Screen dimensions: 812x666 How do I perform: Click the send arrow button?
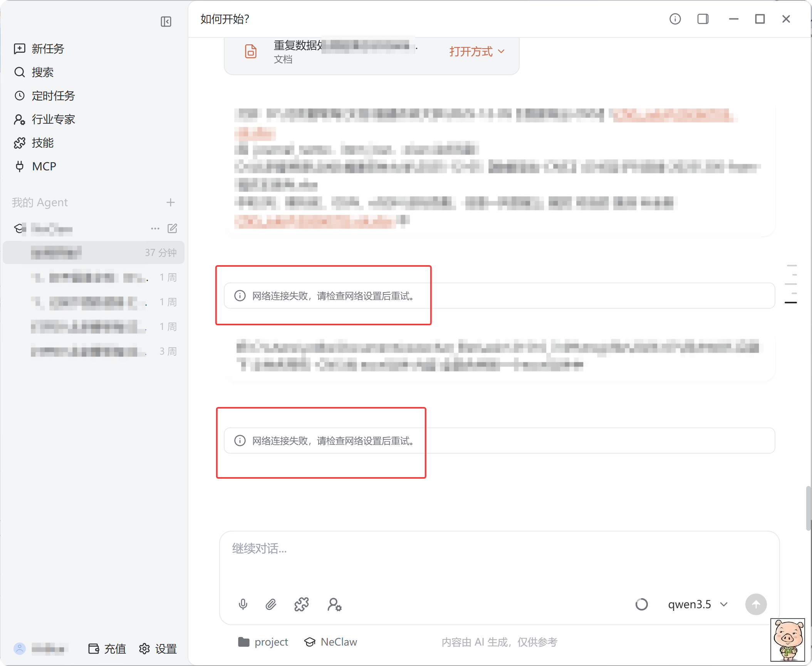click(756, 604)
